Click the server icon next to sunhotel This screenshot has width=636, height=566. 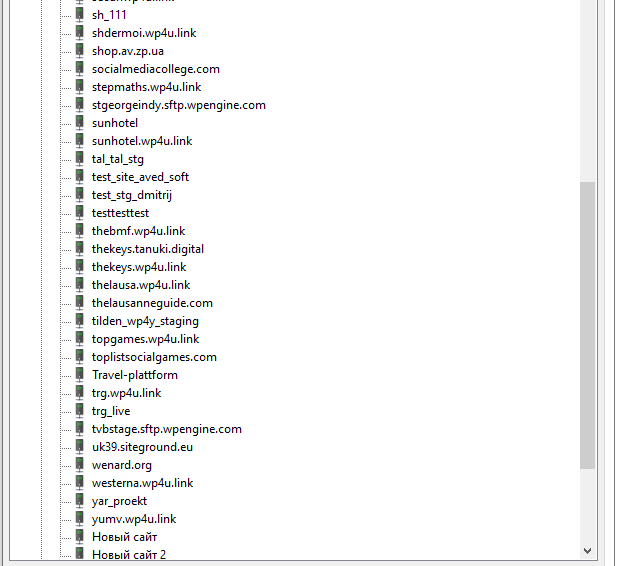pos(80,123)
